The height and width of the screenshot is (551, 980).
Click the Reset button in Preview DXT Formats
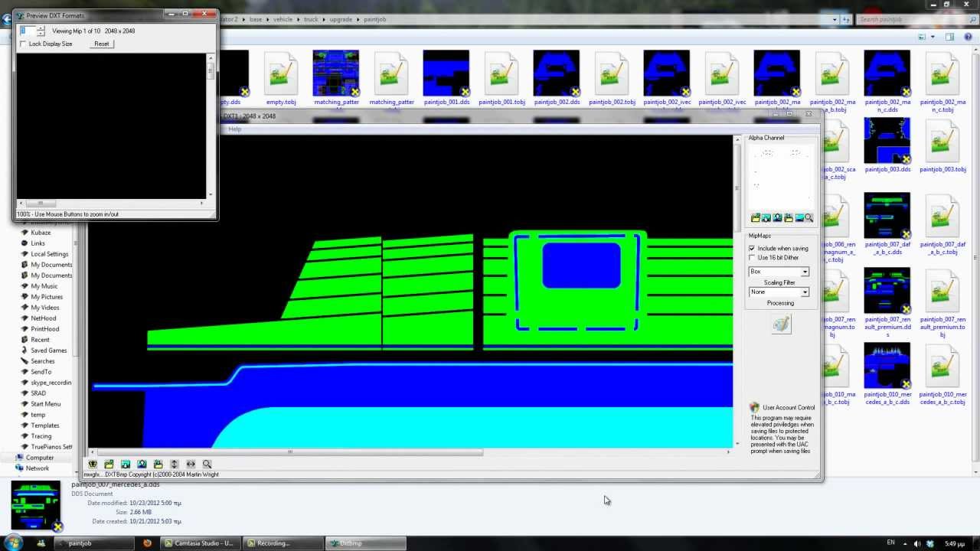(102, 44)
